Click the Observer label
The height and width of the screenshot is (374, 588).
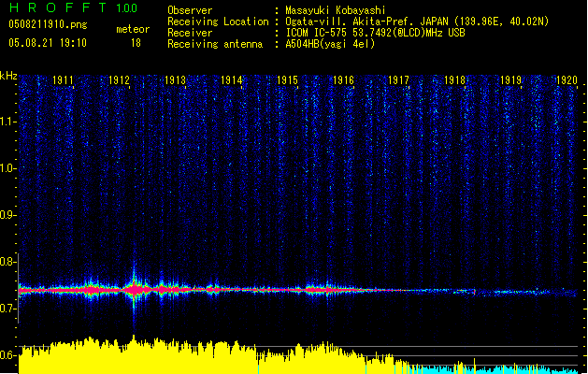pos(190,10)
